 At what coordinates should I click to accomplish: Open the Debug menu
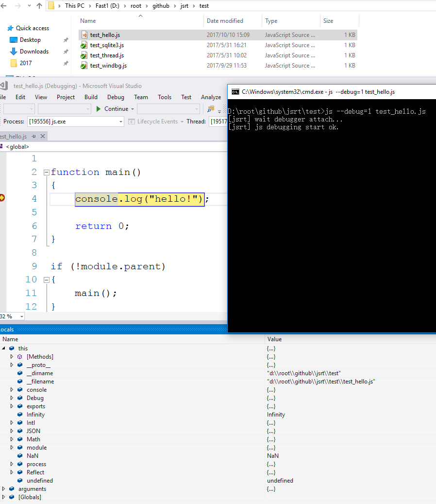[x=116, y=97]
